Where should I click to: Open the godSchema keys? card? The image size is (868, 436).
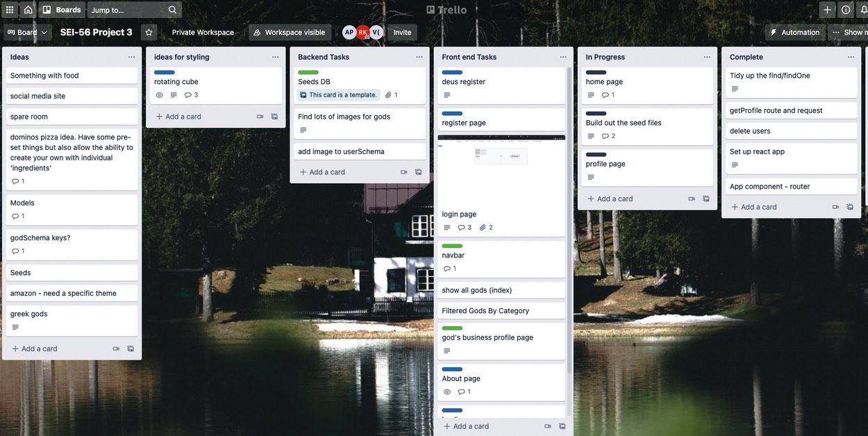click(x=72, y=244)
